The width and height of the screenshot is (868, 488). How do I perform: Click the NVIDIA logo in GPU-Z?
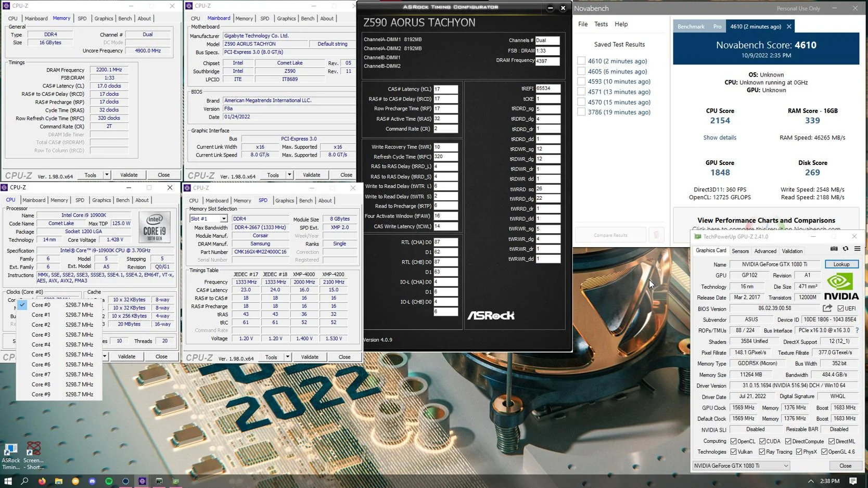pyautogui.click(x=841, y=286)
